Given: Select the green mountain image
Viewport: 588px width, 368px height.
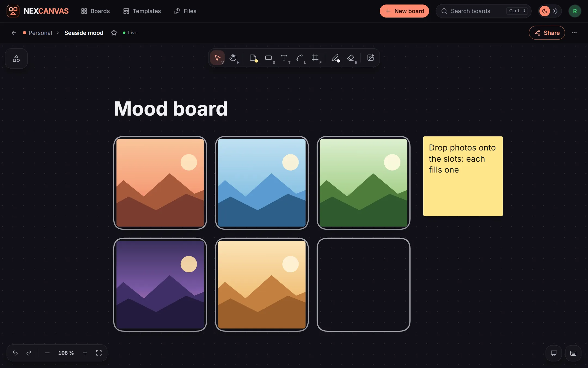Looking at the screenshot, I should [x=364, y=183].
